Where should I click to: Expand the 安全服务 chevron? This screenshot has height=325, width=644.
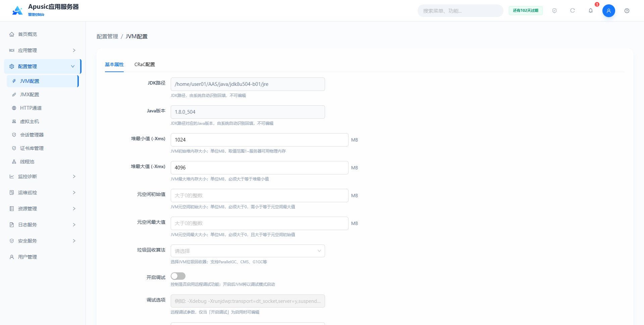tap(74, 241)
